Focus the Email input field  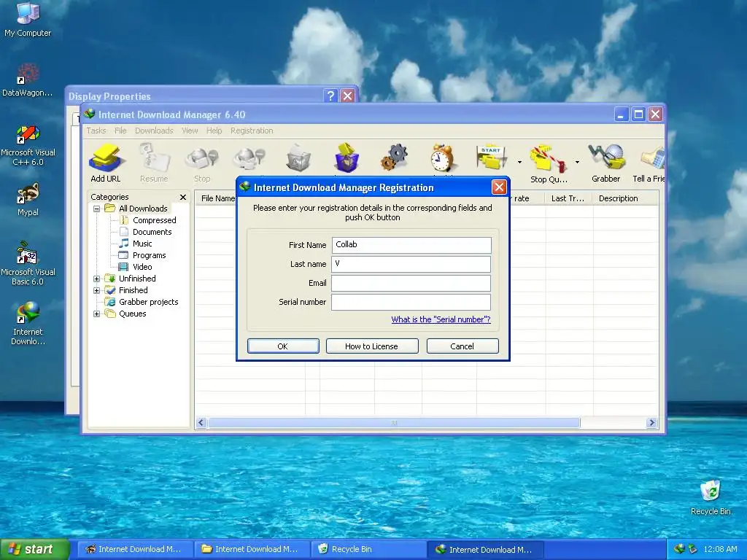click(411, 284)
